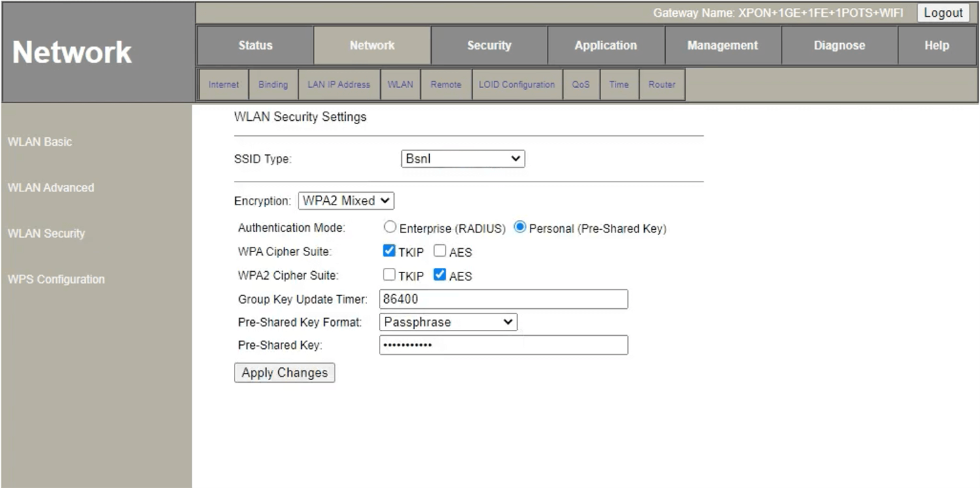Enable TKIP for WPA2 Cipher Suite
980x488 pixels.
(389, 275)
